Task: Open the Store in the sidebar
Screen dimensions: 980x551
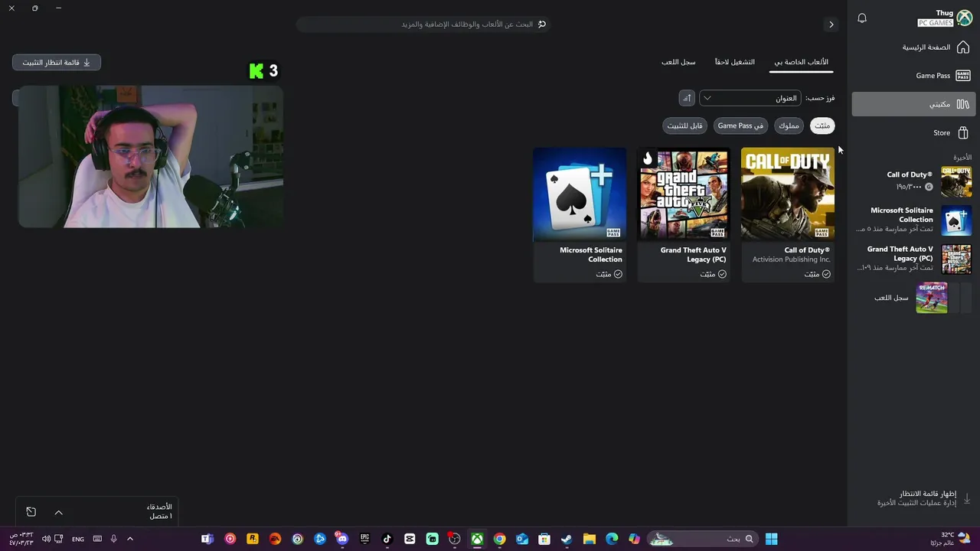Action: click(913, 132)
